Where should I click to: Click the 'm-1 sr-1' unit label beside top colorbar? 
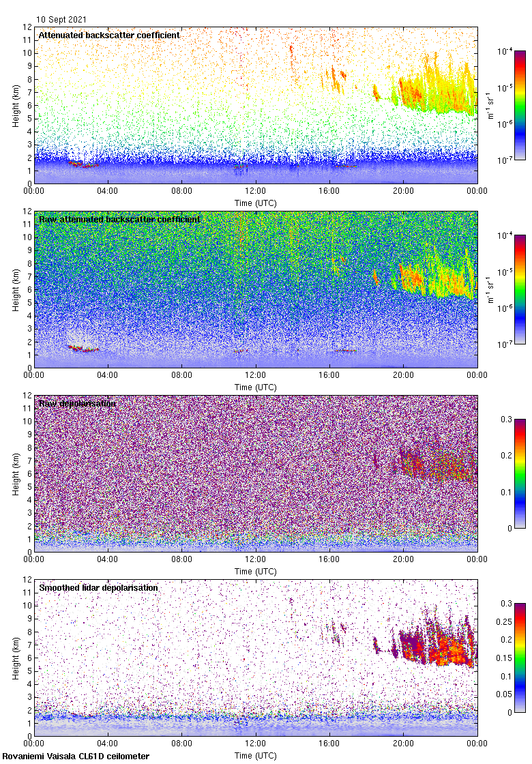click(490, 106)
